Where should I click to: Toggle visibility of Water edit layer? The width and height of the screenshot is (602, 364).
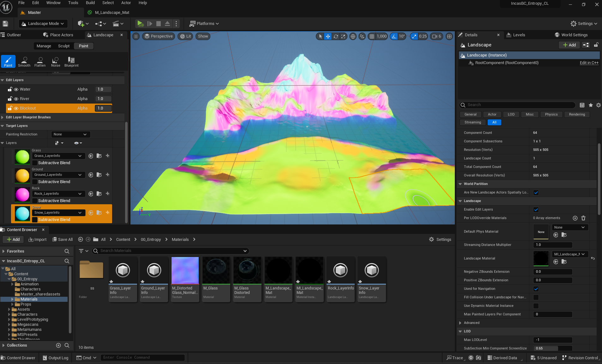[x=16, y=90]
